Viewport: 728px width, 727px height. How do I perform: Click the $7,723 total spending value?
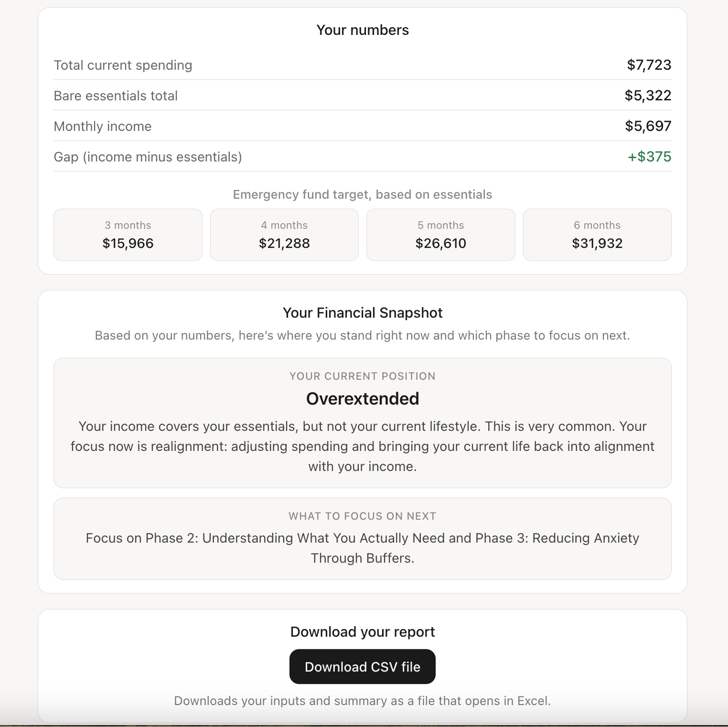pos(649,65)
